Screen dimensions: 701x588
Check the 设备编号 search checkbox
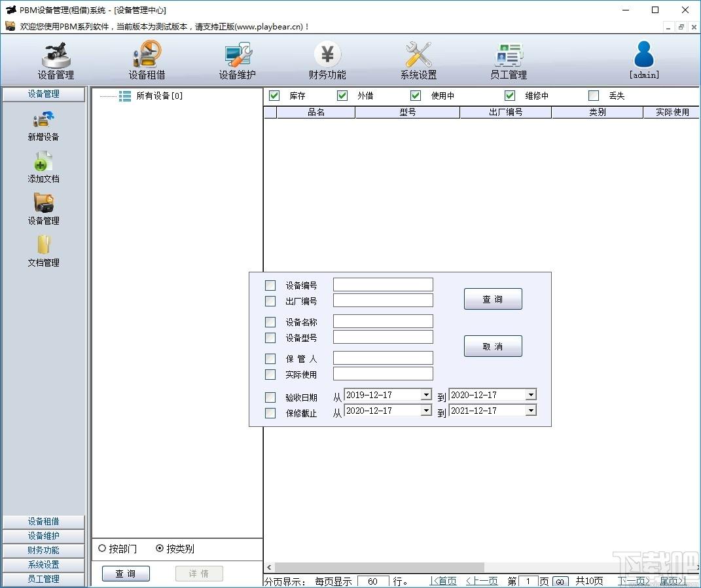(270, 285)
